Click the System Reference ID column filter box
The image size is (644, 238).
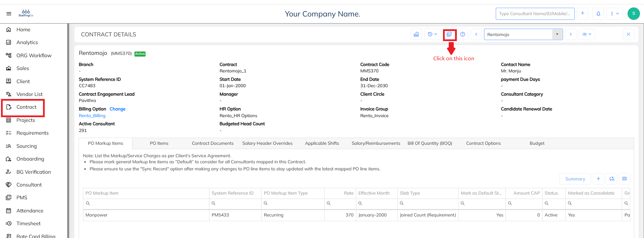(235, 203)
